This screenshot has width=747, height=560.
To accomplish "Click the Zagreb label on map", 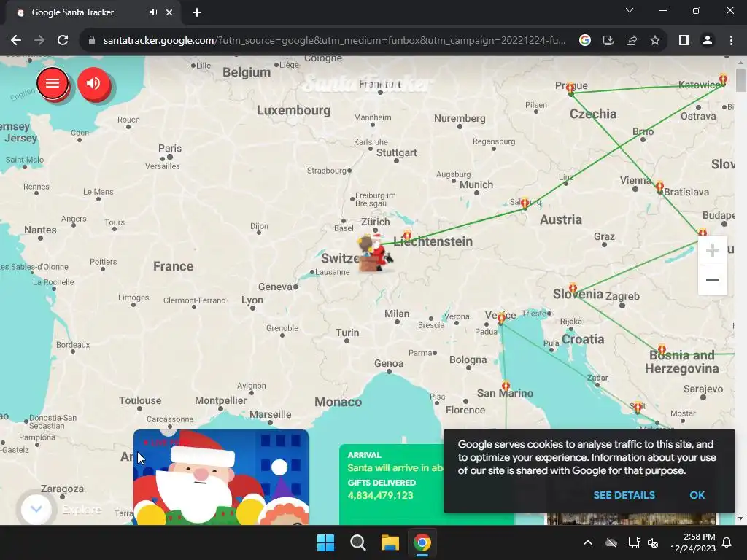I will (622, 296).
